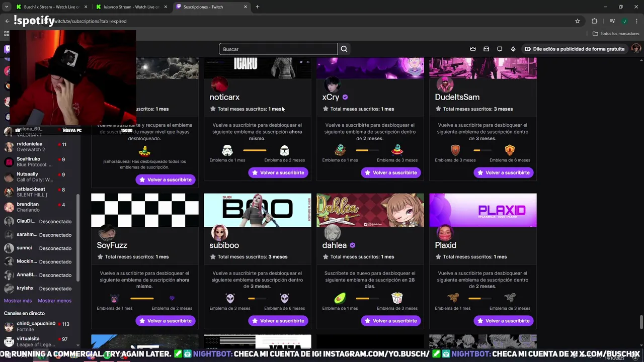The height and width of the screenshot is (362, 644).
Task: Click xCry profile avatar
Action: 332,84
